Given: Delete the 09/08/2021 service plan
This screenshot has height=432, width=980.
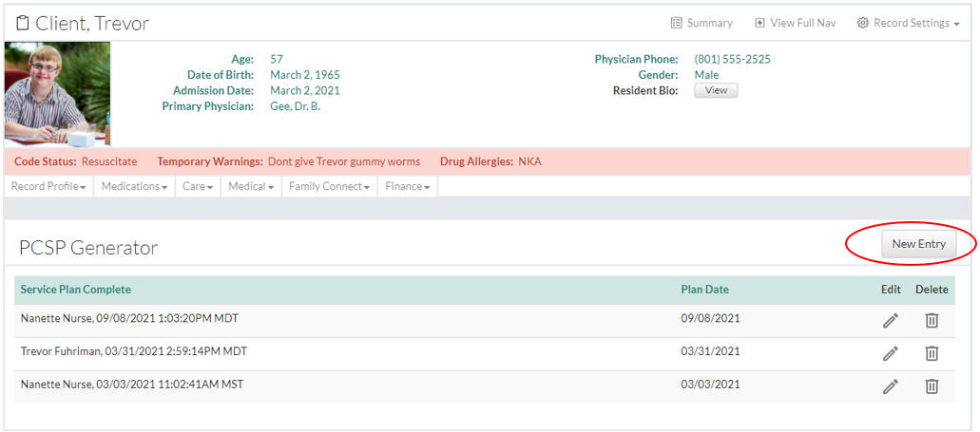Looking at the screenshot, I should (932, 321).
